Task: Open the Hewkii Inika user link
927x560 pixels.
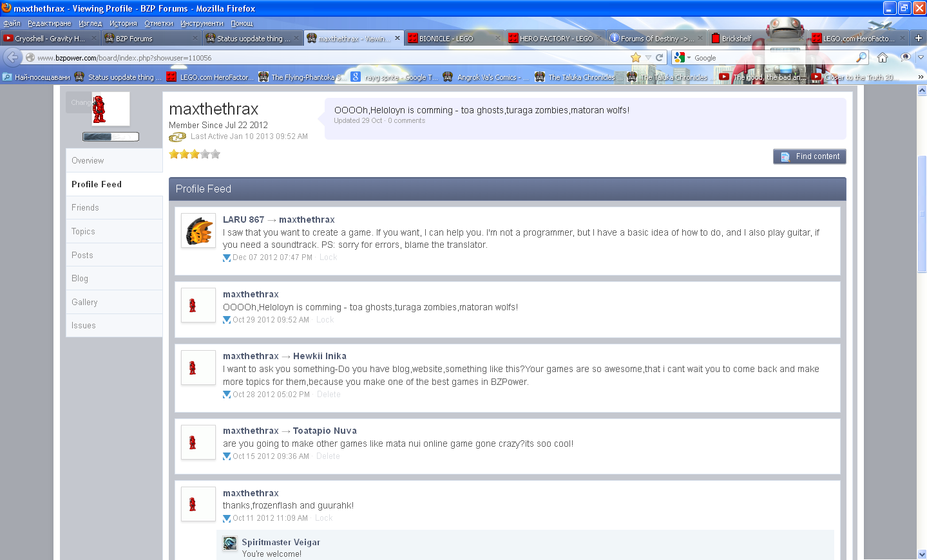Action: point(320,356)
